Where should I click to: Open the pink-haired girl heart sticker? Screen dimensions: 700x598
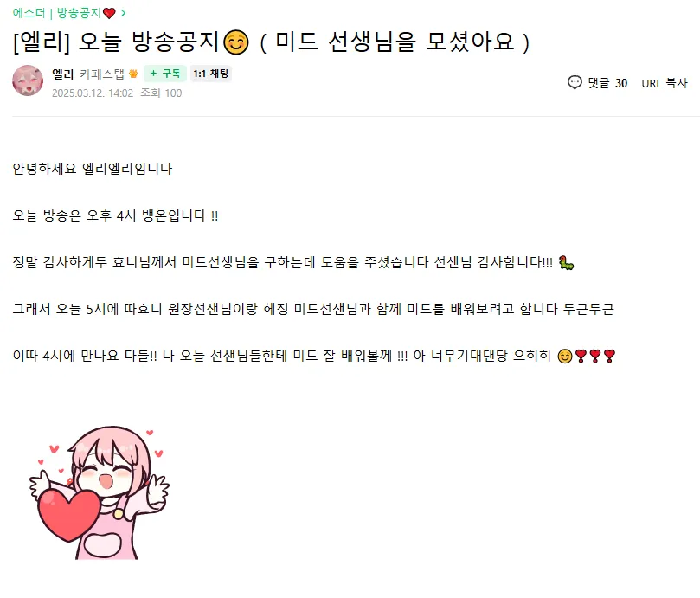100,492
